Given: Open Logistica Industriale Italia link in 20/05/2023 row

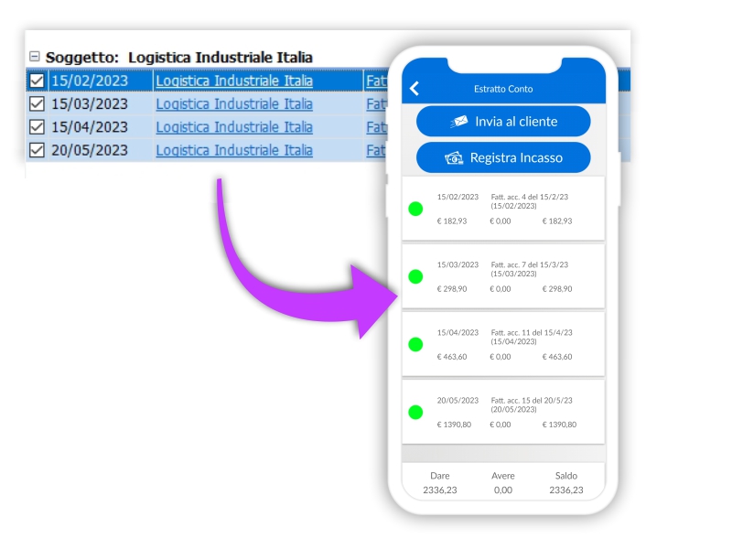Looking at the screenshot, I should point(234,150).
